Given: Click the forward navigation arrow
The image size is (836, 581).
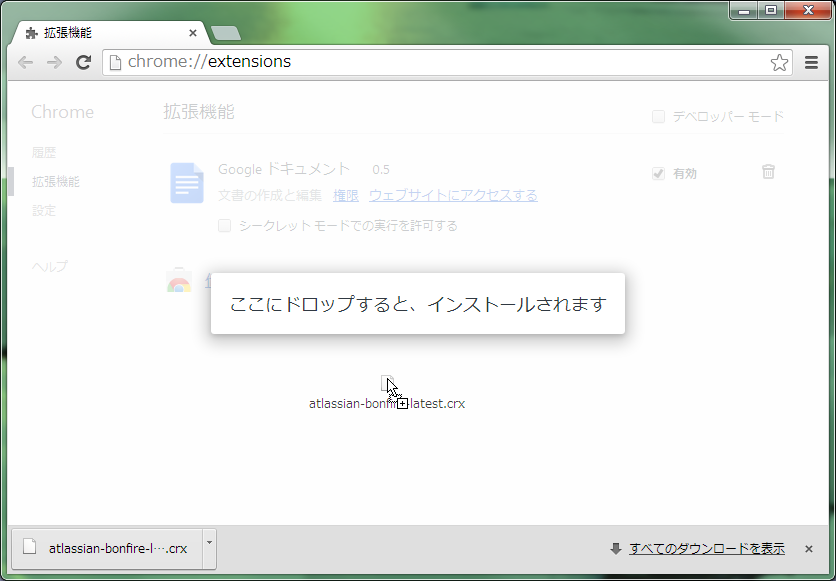Looking at the screenshot, I should click(54, 62).
